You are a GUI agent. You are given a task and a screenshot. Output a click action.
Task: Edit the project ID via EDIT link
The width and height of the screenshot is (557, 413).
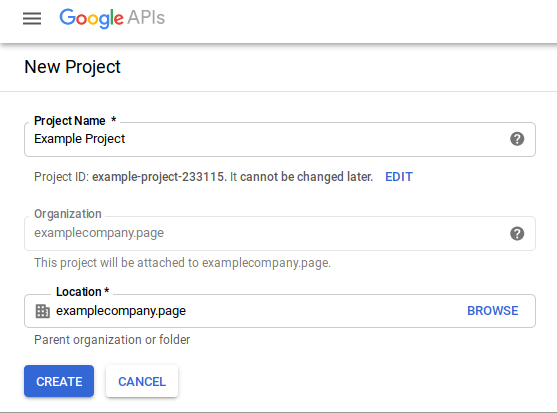click(399, 176)
